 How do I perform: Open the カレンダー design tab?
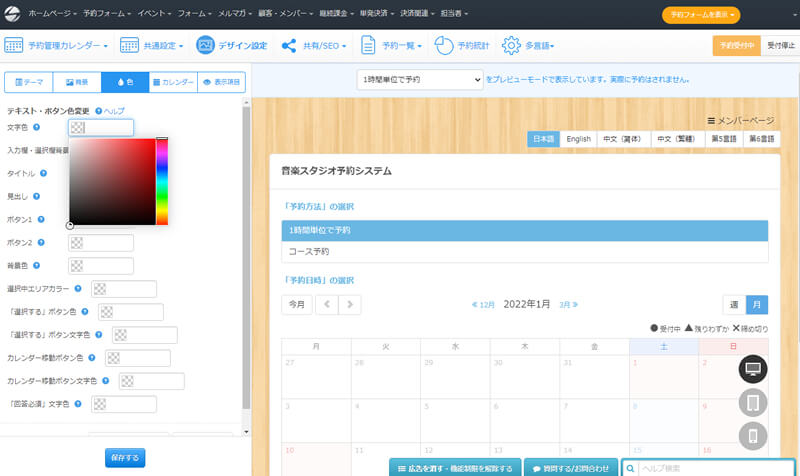173,83
